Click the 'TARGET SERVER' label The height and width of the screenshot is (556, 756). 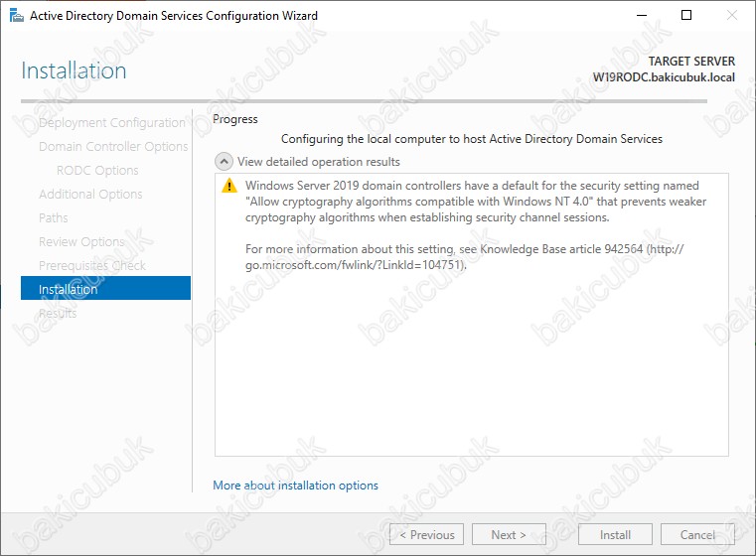691,62
